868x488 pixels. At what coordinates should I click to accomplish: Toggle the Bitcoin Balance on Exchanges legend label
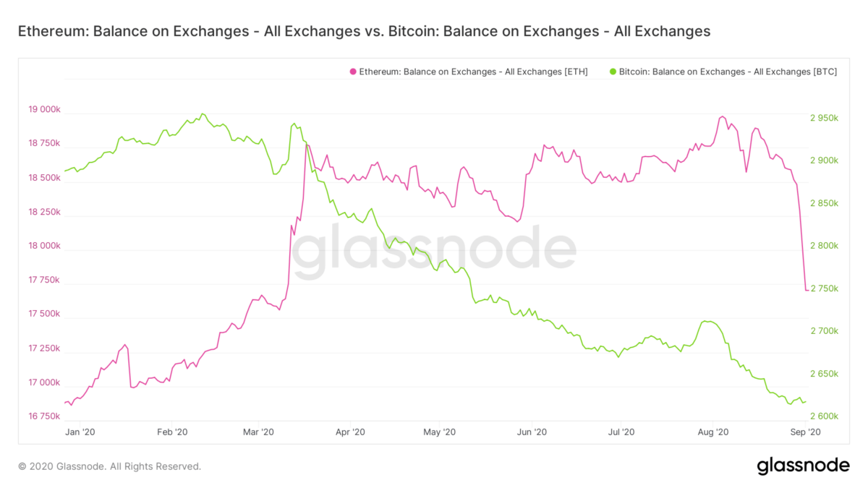click(728, 72)
